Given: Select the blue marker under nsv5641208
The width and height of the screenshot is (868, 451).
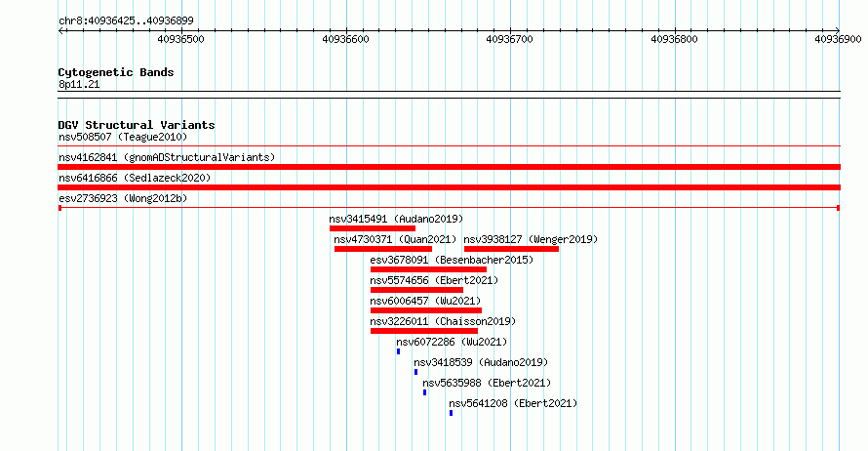Looking at the screenshot, I should [x=452, y=413].
